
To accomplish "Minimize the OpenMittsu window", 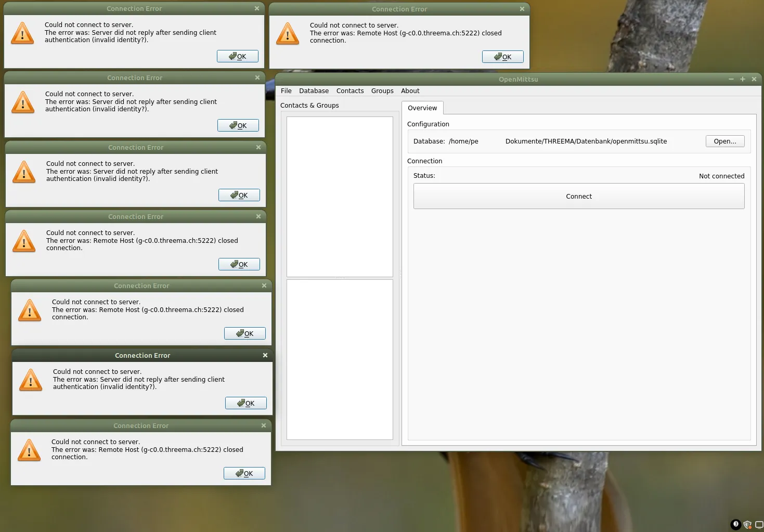I will [731, 79].
